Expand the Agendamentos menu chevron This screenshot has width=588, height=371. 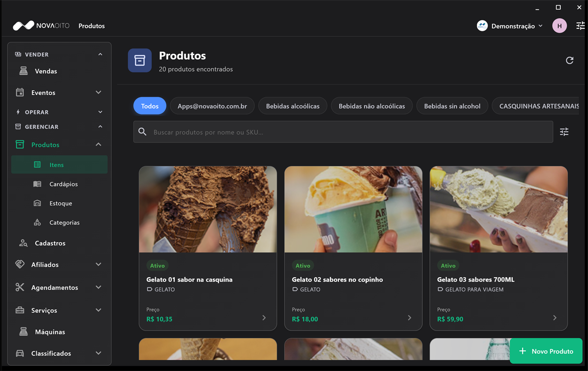98,287
